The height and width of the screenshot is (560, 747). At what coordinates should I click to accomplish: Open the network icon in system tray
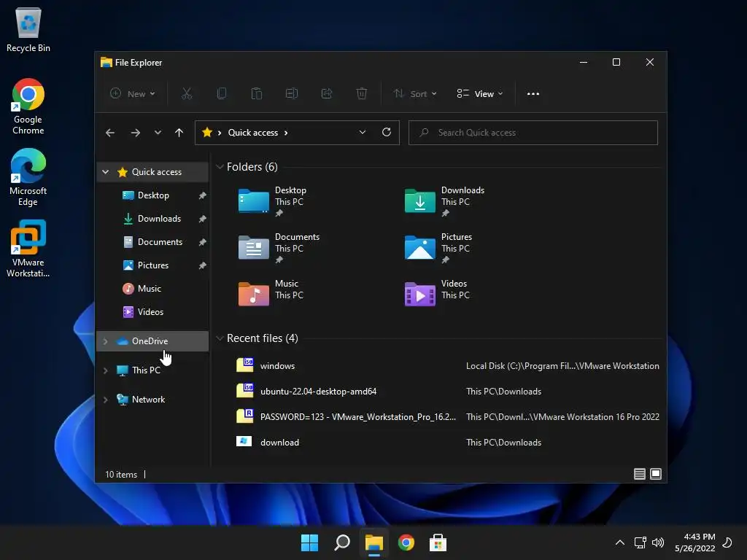640,542
